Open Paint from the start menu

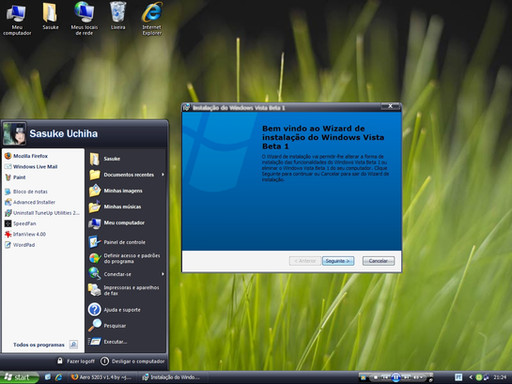[15, 177]
